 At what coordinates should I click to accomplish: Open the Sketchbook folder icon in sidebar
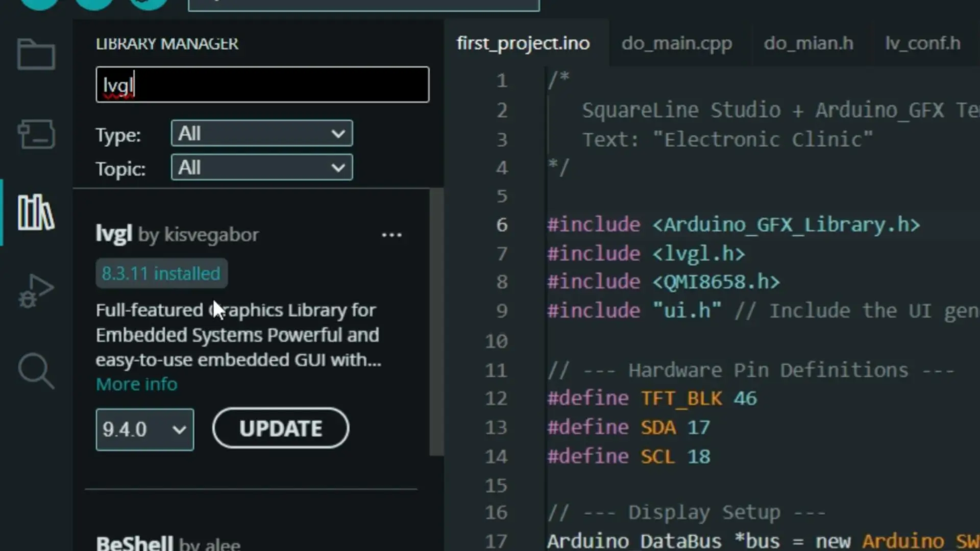click(x=36, y=54)
